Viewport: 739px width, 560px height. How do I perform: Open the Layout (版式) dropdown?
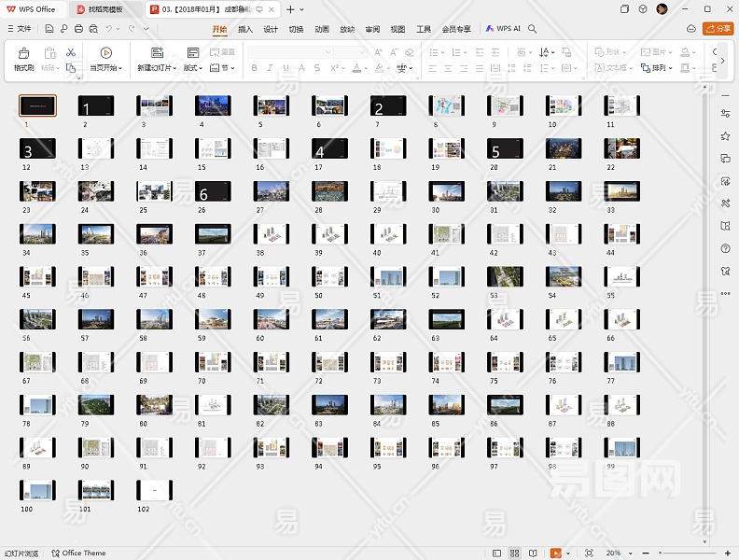point(192,68)
